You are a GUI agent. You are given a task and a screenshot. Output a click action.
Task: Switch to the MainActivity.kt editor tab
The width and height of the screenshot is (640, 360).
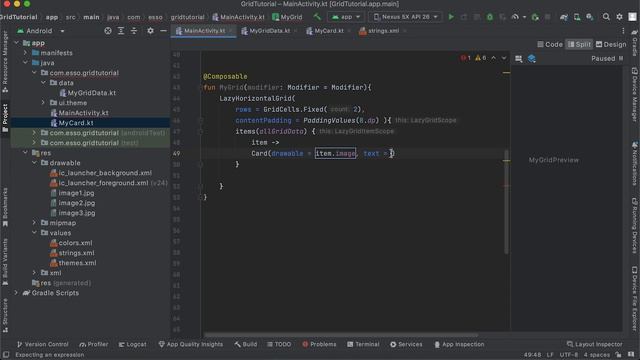click(204, 31)
